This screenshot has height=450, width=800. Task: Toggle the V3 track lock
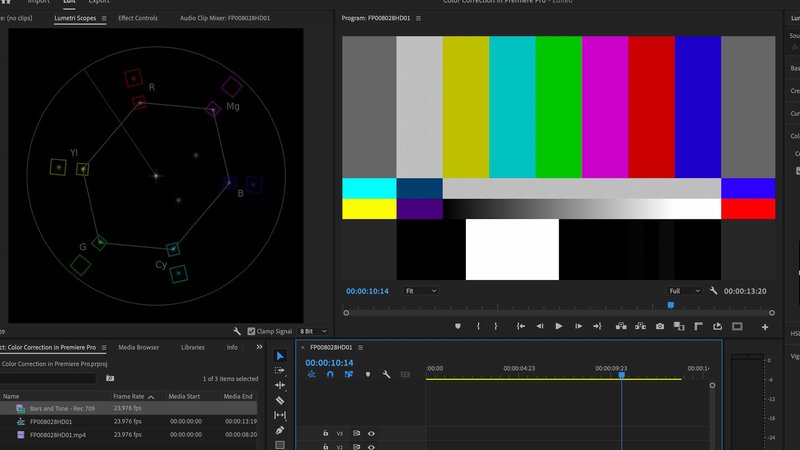pyautogui.click(x=326, y=433)
